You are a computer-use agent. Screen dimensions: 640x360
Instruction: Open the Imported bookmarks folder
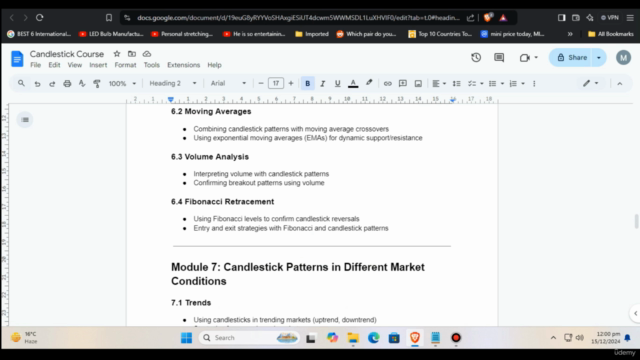point(312,34)
